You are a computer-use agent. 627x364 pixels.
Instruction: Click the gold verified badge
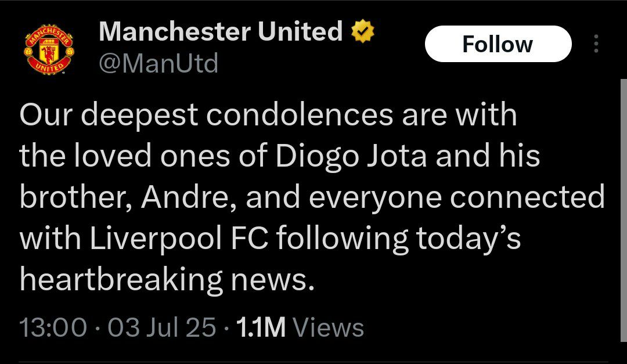pos(363,31)
